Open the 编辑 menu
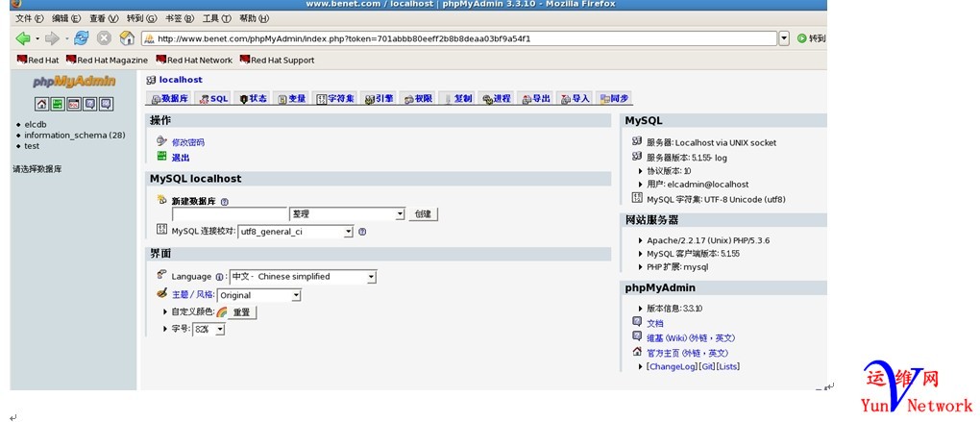The image size is (980, 422). point(66,19)
